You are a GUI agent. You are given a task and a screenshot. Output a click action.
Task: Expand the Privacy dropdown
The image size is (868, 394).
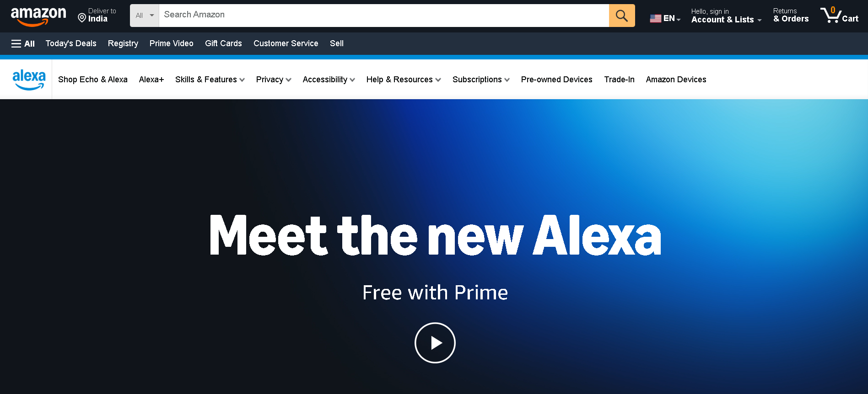click(274, 80)
